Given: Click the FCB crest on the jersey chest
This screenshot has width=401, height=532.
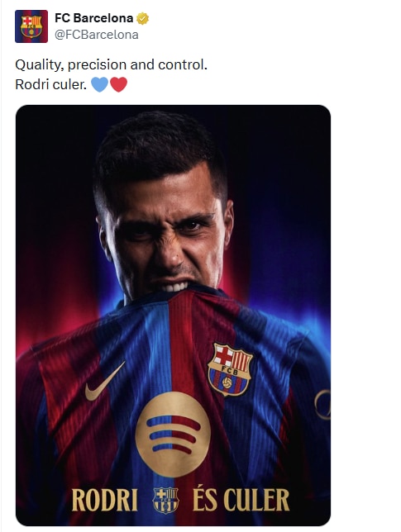Looking at the screenshot, I should [230, 369].
